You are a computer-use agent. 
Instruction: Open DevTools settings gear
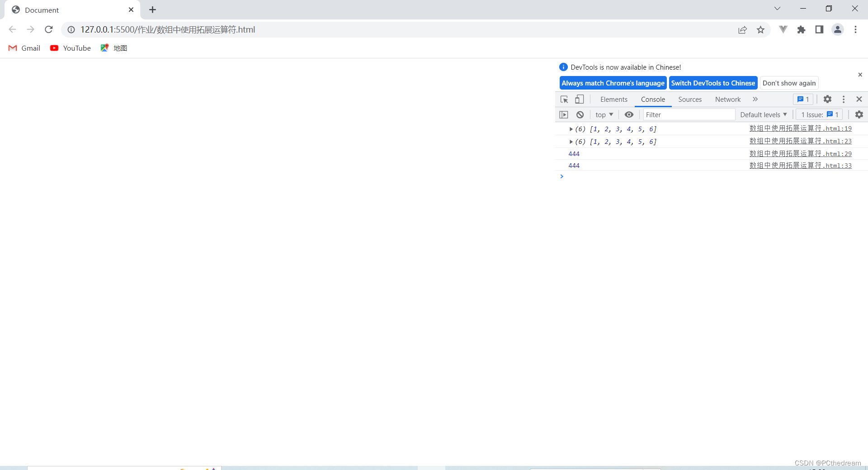pos(827,99)
